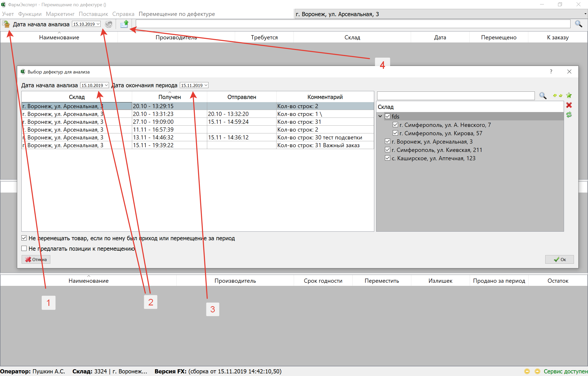The width and height of the screenshot is (588, 376).
Task: Click the magnifier next to the warehouse search field
Action: coord(543,96)
